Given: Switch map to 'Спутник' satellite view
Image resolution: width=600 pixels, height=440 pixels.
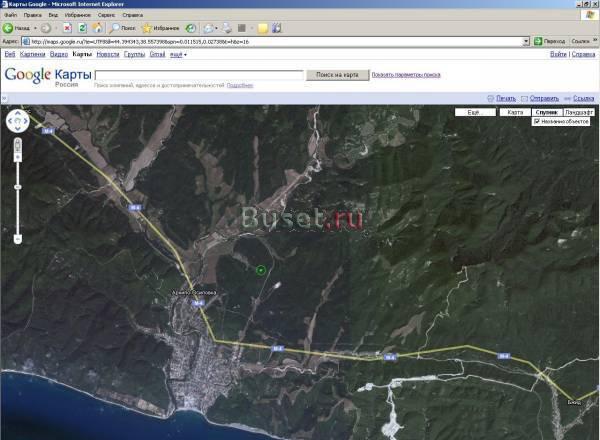Looking at the screenshot, I should (x=546, y=112).
